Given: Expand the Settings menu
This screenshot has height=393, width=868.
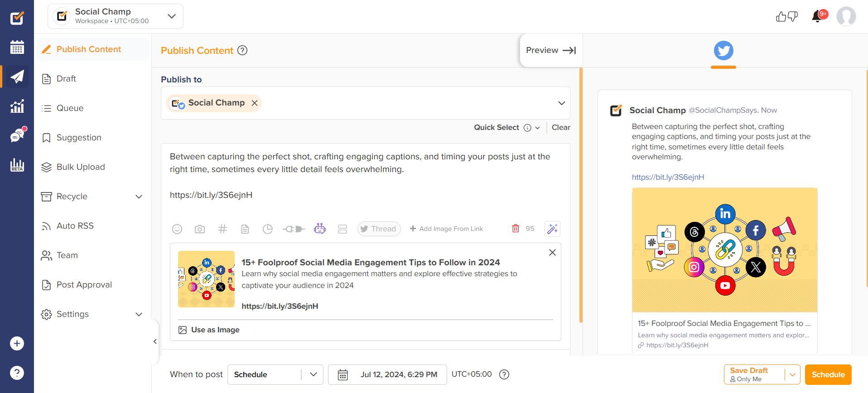Looking at the screenshot, I should point(139,314).
